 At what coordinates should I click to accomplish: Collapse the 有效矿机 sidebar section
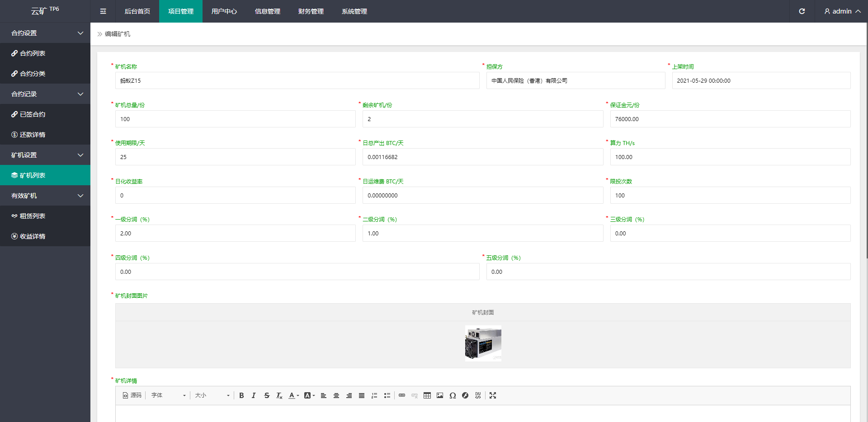pyautogui.click(x=45, y=196)
